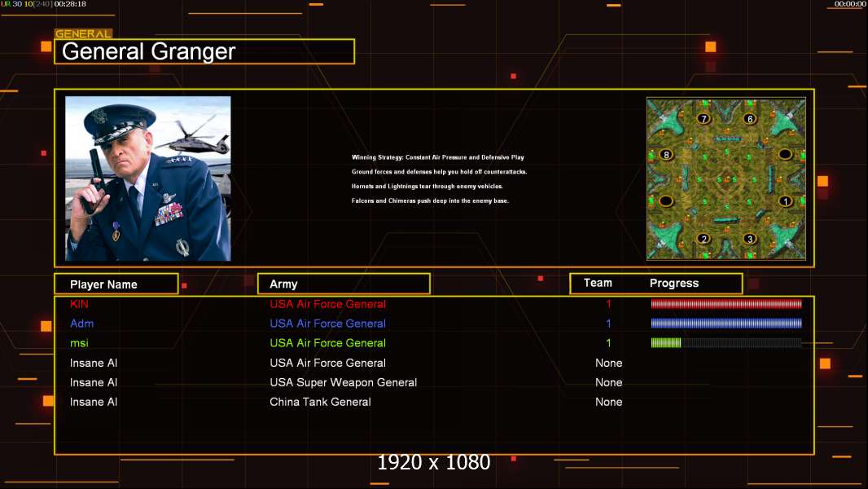Click the GENERAL label above the name
This screenshot has width=868, height=489.
click(83, 33)
